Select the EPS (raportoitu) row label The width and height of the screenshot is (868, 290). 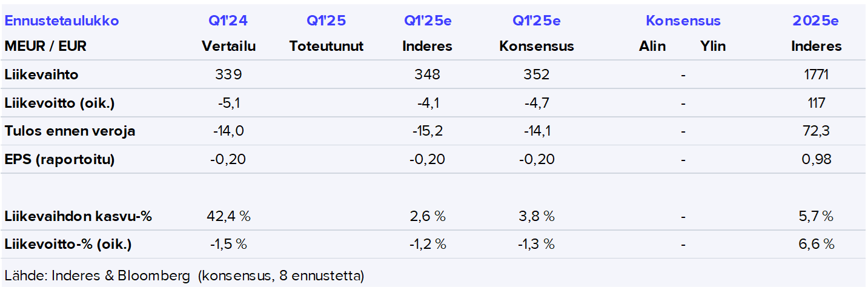click(x=59, y=159)
